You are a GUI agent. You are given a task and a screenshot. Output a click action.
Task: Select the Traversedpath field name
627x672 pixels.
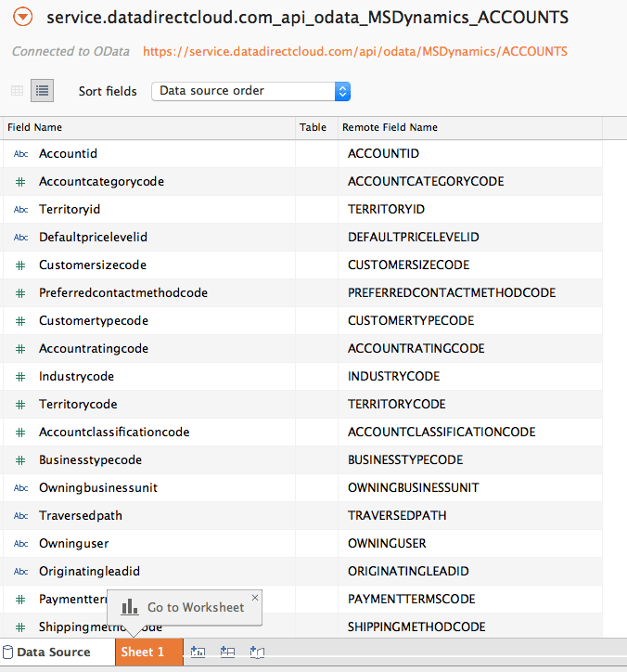(80, 515)
